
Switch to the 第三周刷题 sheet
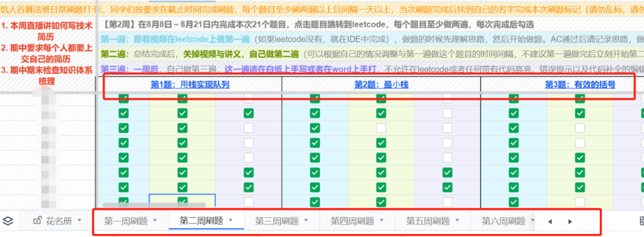pos(277,221)
